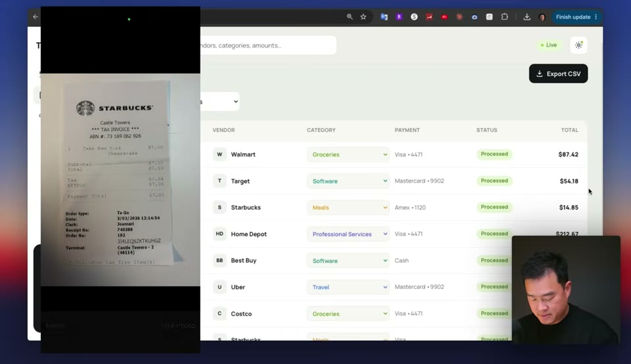631x364 pixels.
Task: Click the red rounded extension icon
Action: 444,17
